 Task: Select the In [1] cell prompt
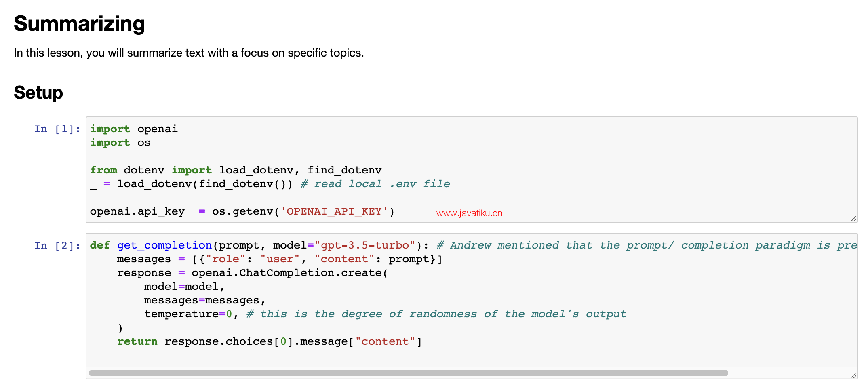tap(57, 129)
